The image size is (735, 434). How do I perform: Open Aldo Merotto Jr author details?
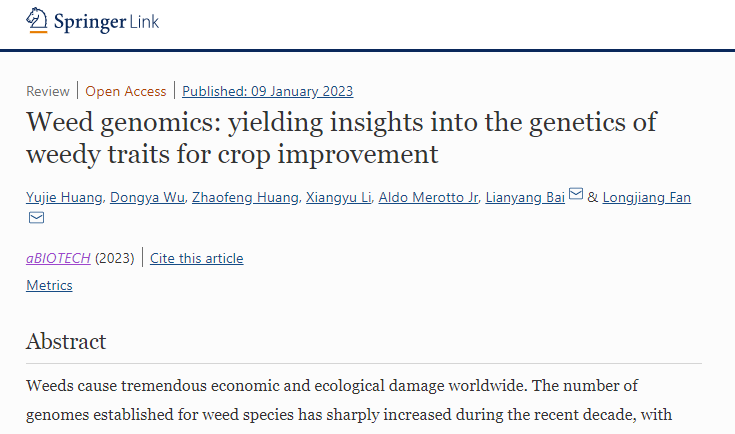(x=428, y=198)
